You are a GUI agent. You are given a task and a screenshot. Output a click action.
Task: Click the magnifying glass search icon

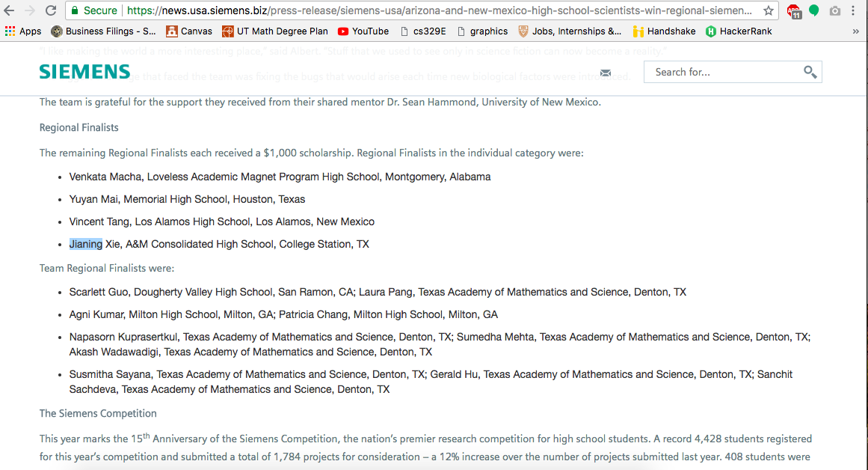pyautogui.click(x=810, y=72)
